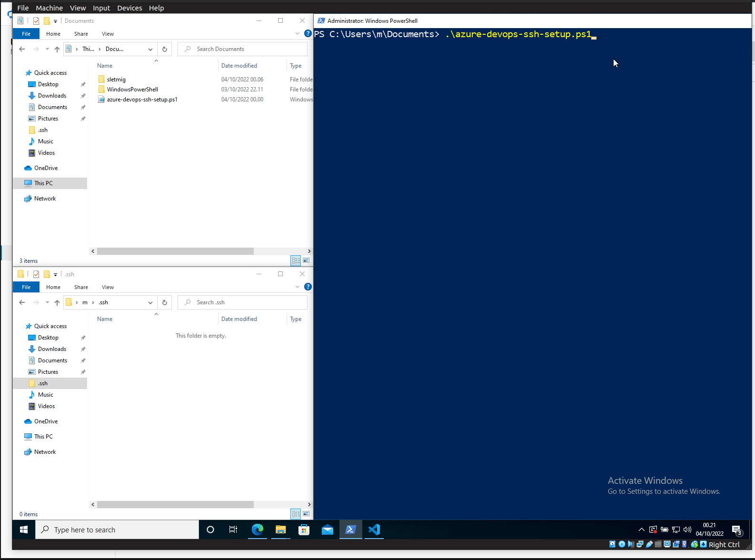
Task: Open OneDrive in Documents window sidebar
Action: click(x=46, y=168)
